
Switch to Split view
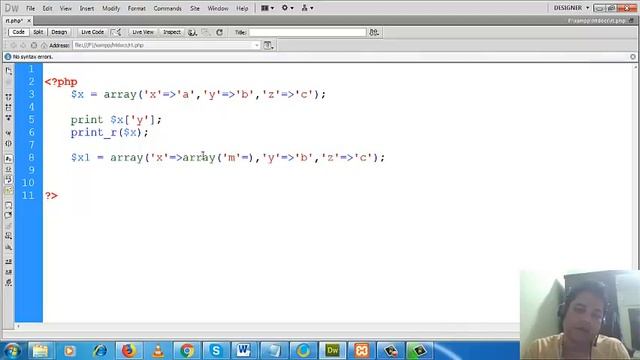point(38,32)
